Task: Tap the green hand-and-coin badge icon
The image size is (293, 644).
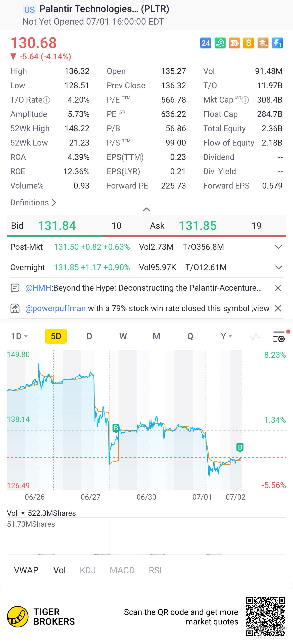Action: (x=220, y=43)
